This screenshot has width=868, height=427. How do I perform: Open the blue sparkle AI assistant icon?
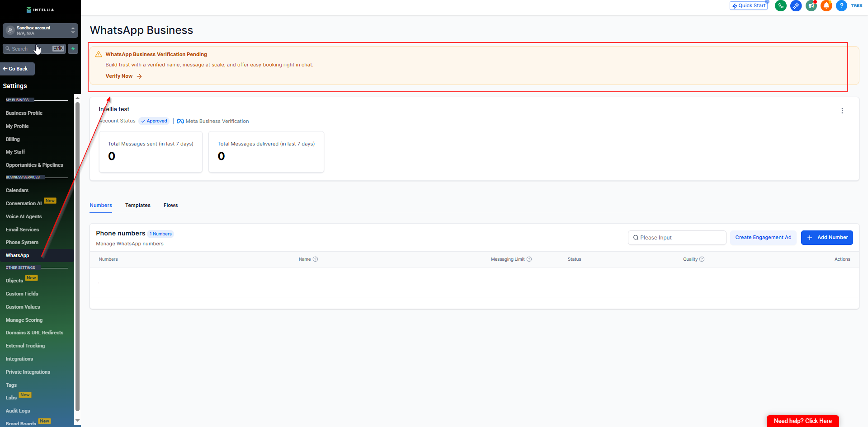[x=796, y=6]
